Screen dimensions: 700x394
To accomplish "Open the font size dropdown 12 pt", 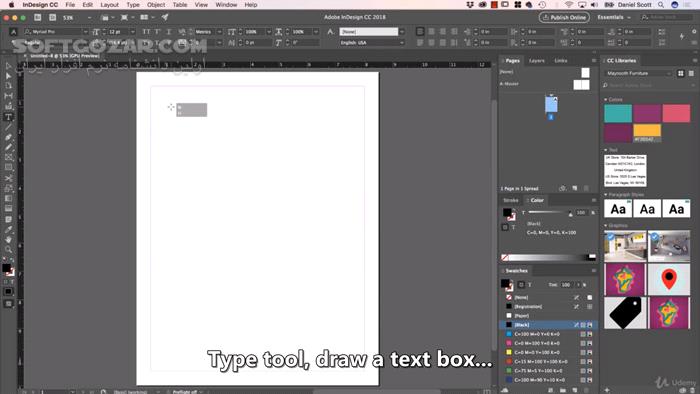I will [133, 32].
